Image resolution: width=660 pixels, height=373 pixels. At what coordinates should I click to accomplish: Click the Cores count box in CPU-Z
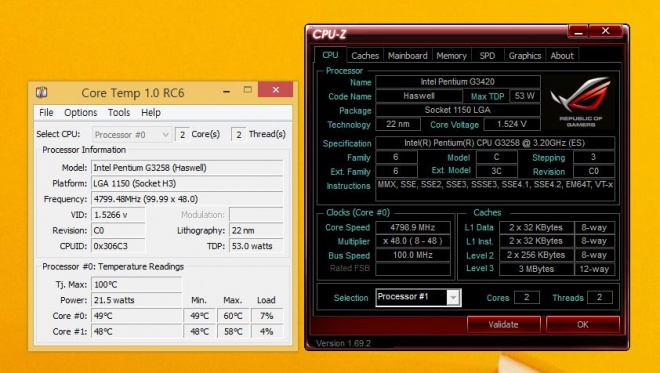point(527,297)
